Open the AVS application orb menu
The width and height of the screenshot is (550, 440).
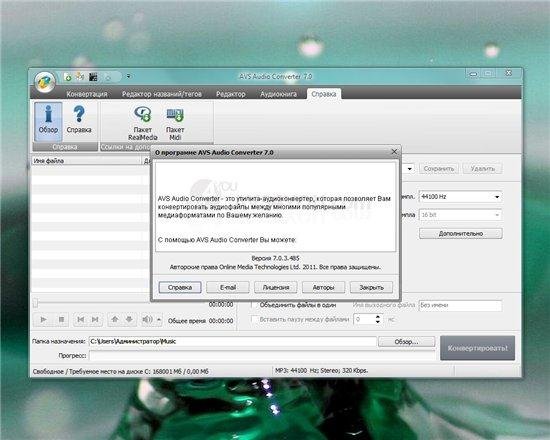(45, 82)
